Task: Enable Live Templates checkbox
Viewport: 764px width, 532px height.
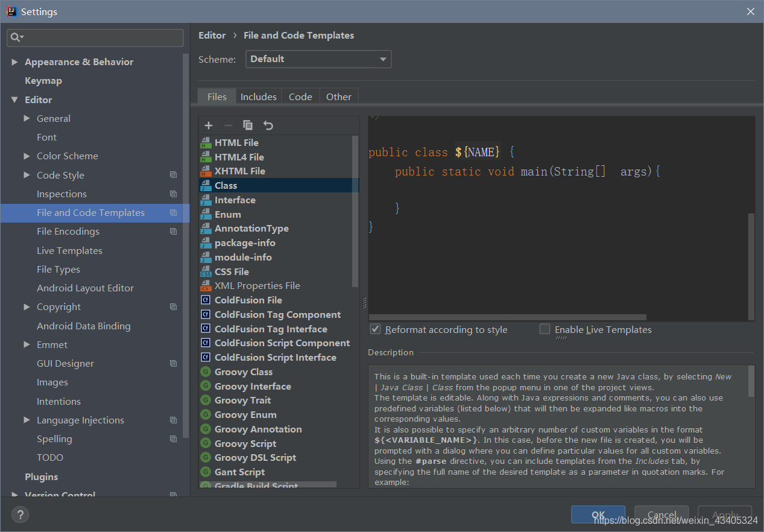Action: tap(545, 329)
